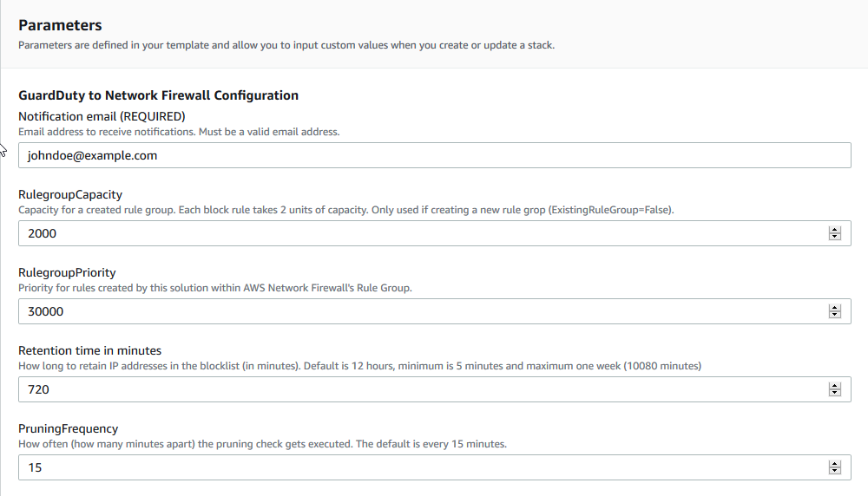Increment RulegroupPriority with stepper up arrow
This screenshot has width=868, height=496.
click(x=835, y=308)
